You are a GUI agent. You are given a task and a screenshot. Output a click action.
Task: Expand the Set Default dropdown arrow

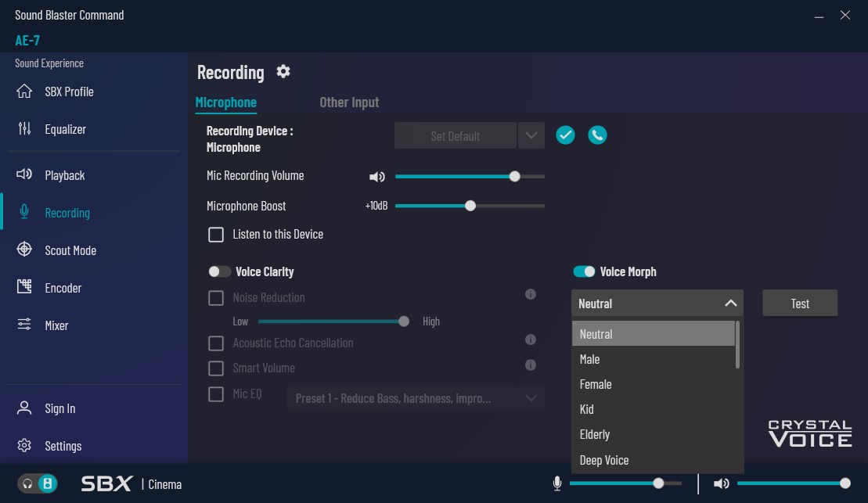(531, 135)
